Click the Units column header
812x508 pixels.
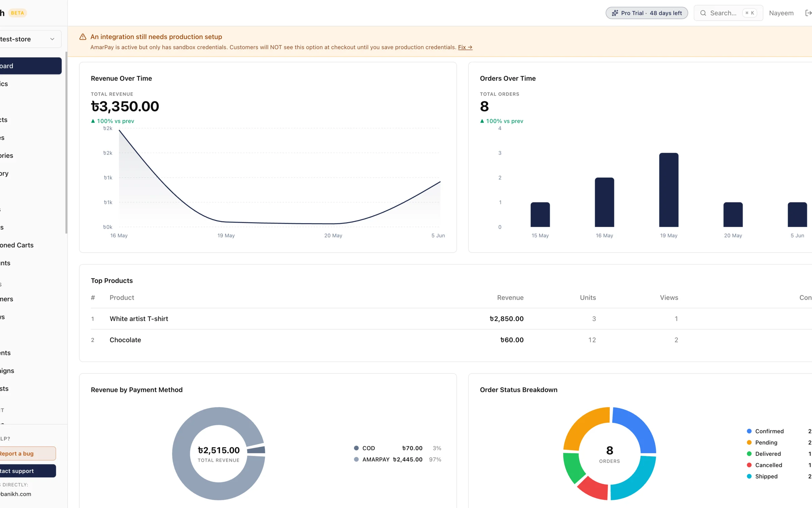(588, 297)
